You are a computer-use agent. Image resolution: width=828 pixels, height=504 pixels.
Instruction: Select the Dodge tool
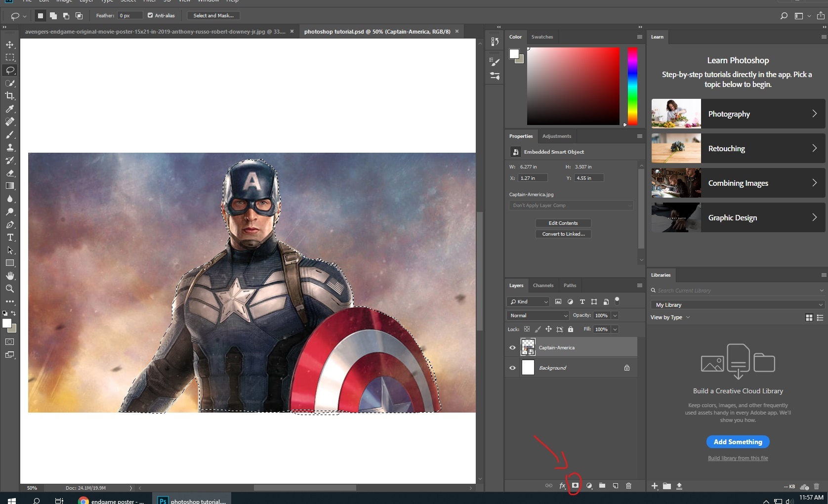10,211
